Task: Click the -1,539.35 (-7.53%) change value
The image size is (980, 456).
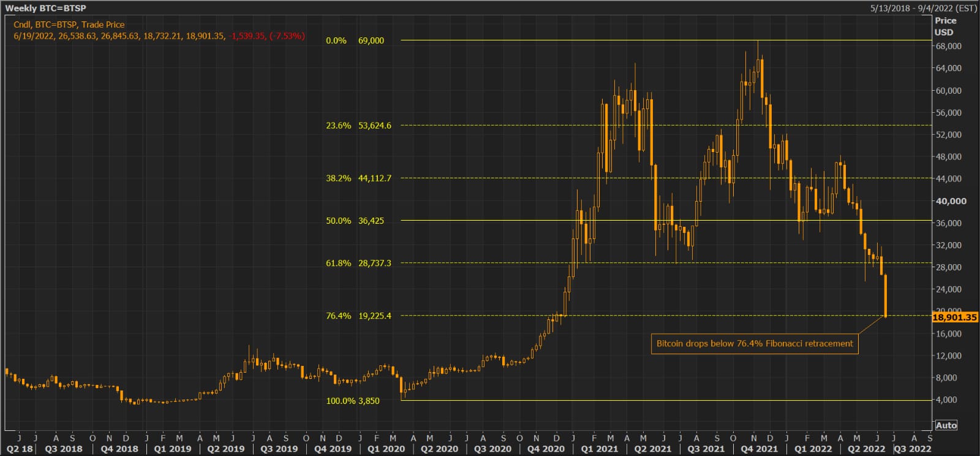Action: [267, 36]
